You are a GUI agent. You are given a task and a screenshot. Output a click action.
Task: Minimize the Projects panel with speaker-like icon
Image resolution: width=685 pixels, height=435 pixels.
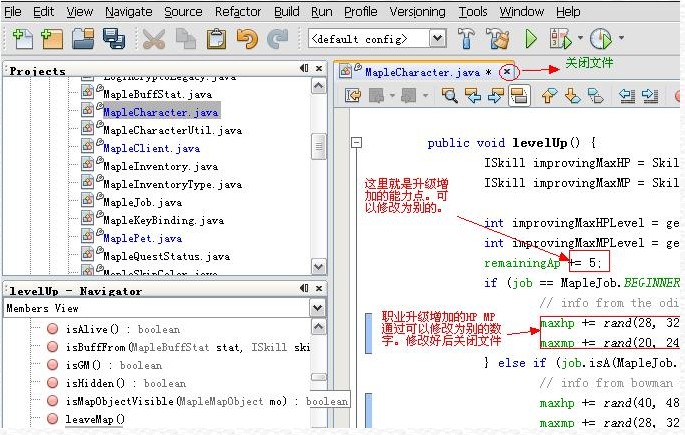click(x=304, y=68)
